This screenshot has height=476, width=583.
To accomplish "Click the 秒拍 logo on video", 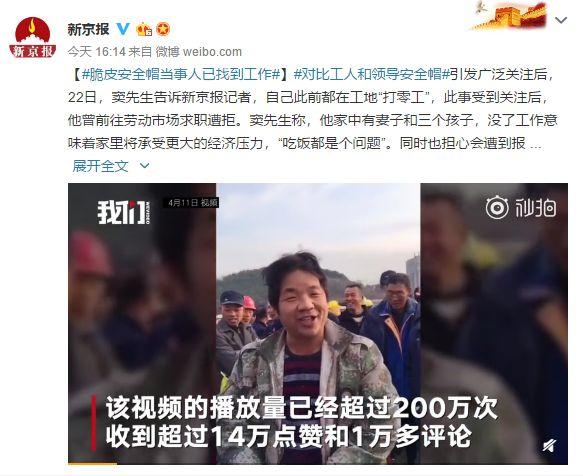I will 521,208.
